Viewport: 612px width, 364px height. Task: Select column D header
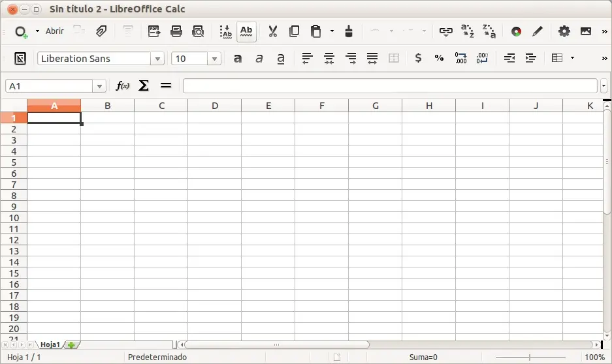pyautogui.click(x=215, y=106)
